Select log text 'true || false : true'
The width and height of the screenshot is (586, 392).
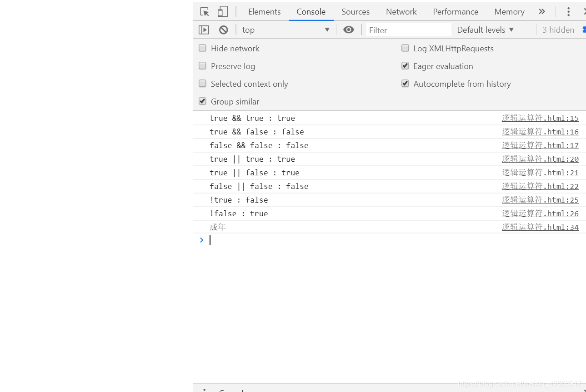(x=255, y=173)
